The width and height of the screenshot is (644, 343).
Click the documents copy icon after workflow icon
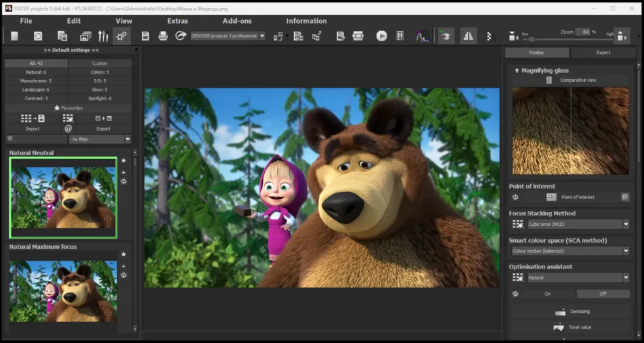(x=299, y=36)
